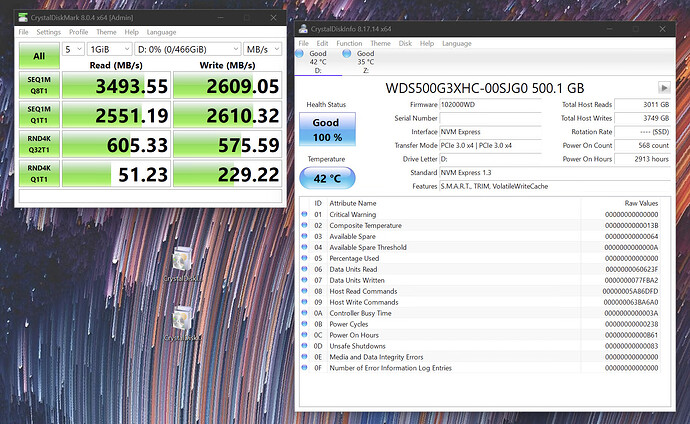Image resolution: width=690 pixels, height=424 pixels.
Task: Click status dot for Media and Data Integrity Errors
Action: (304, 357)
